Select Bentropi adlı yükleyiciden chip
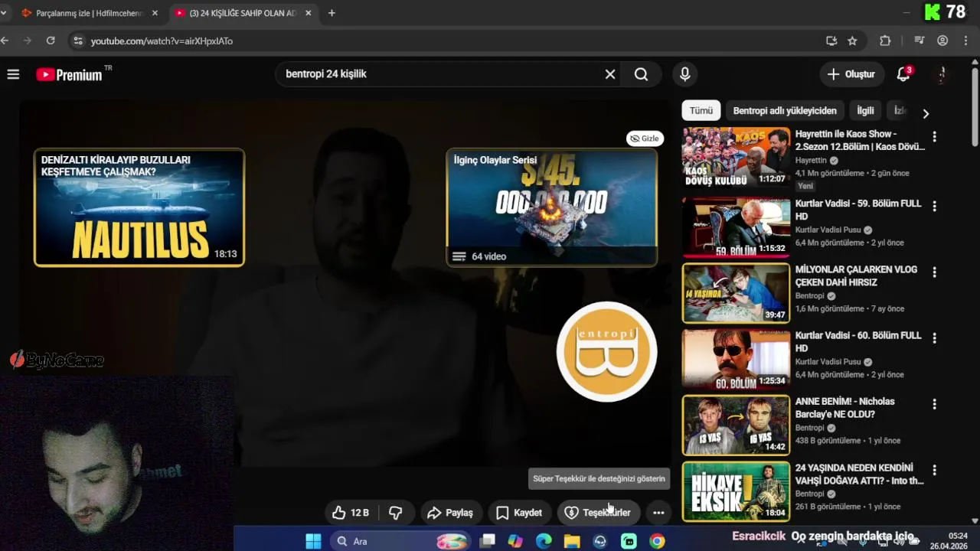Viewport: 980px width, 551px height. click(x=785, y=110)
